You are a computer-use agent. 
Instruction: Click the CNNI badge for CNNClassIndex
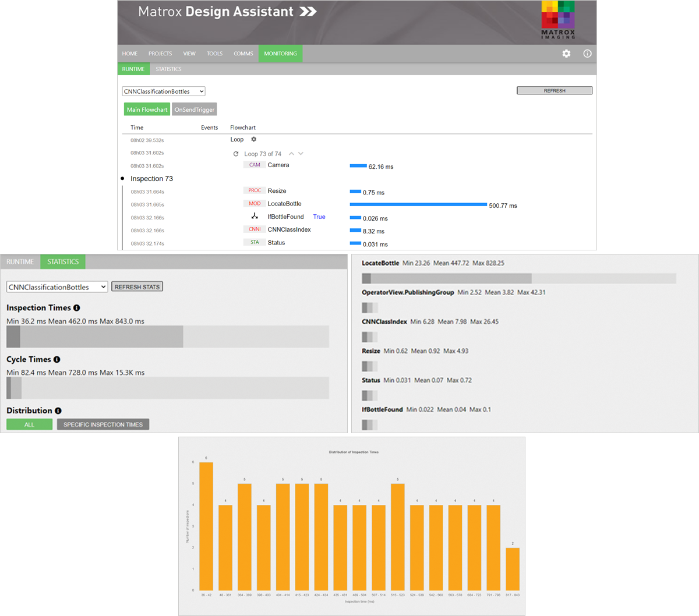click(x=255, y=229)
